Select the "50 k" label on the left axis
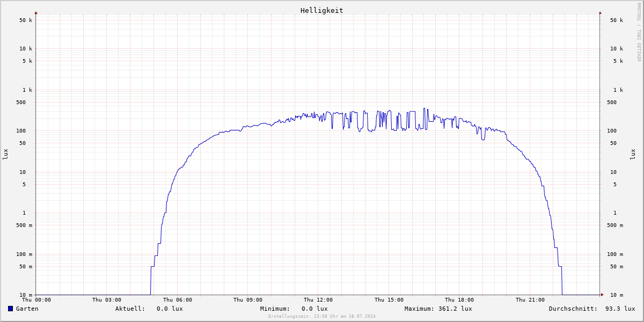Viewport: 644px width, 322px height. tap(26, 20)
